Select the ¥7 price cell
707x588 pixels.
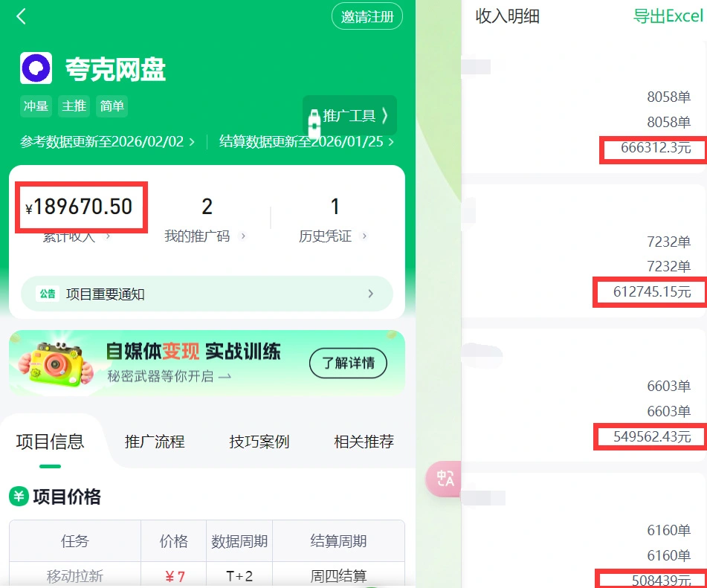tap(174, 575)
